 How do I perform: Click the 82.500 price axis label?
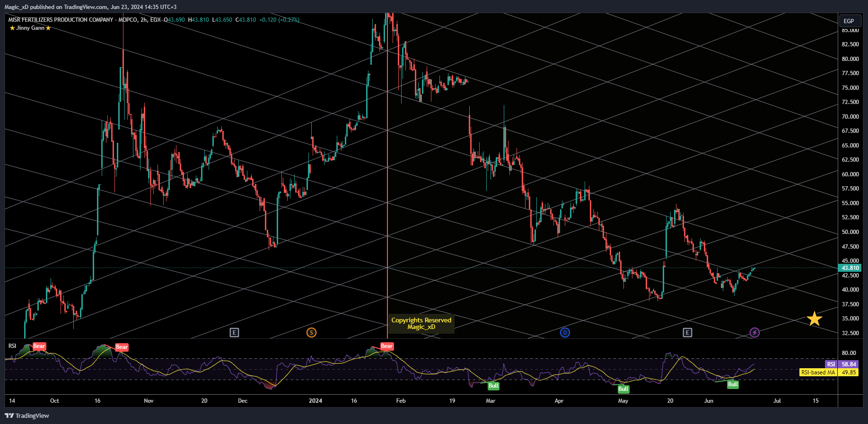[x=850, y=44]
